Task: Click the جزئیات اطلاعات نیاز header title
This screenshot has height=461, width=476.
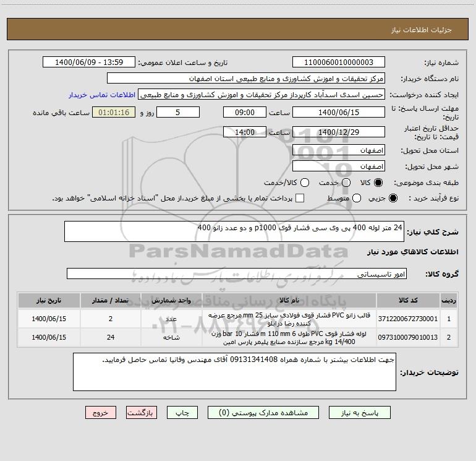Action: tap(422, 30)
